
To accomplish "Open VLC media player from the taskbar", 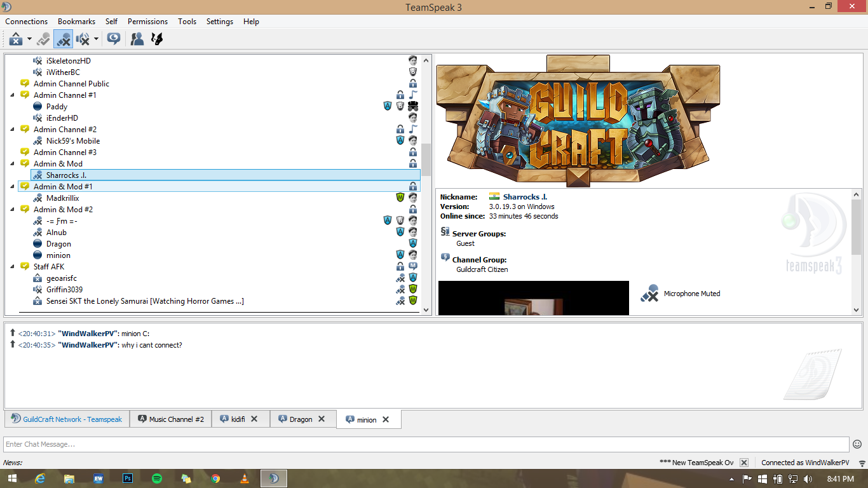I will coord(245,478).
